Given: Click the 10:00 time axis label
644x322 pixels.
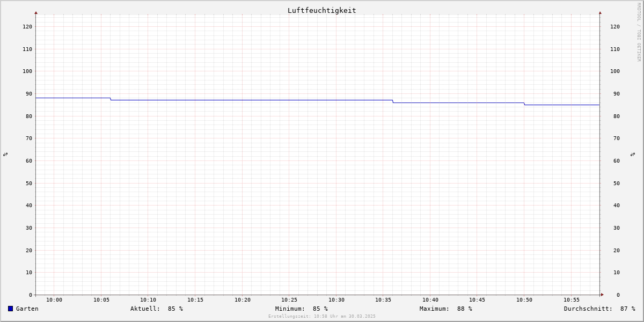Looking at the screenshot, I should [x=54, y=300].
